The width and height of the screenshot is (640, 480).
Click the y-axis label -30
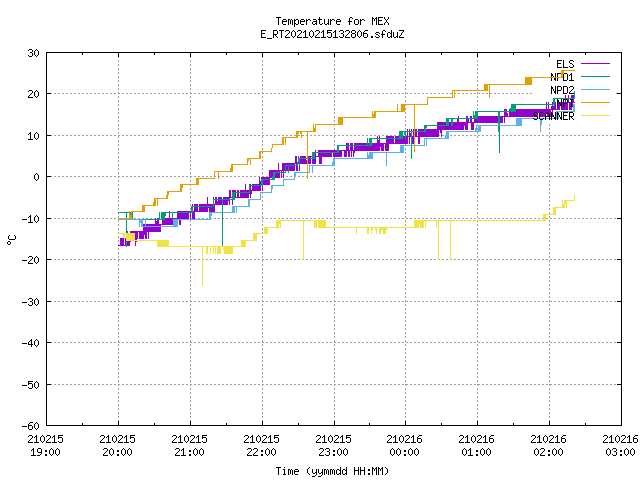[x=31, y=302]
